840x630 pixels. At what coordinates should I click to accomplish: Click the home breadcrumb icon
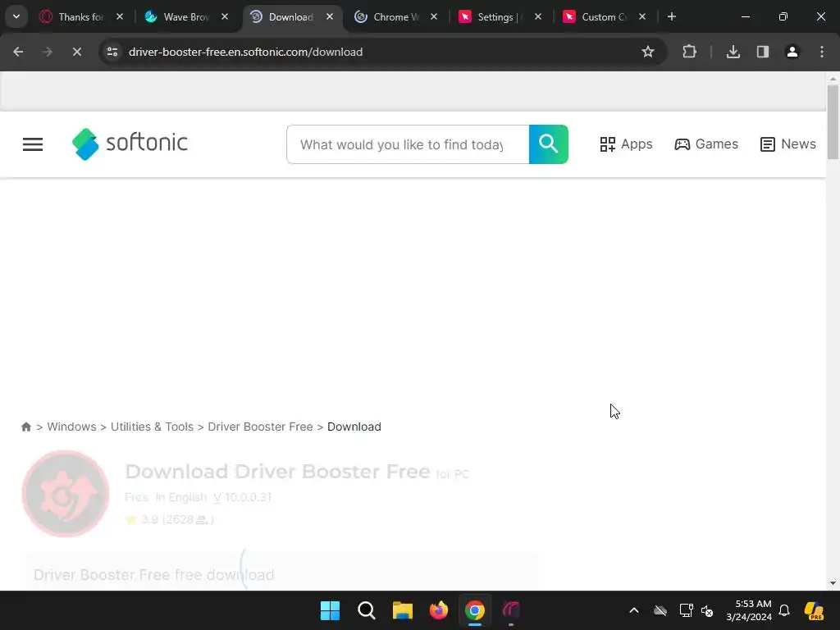point(26,427)
